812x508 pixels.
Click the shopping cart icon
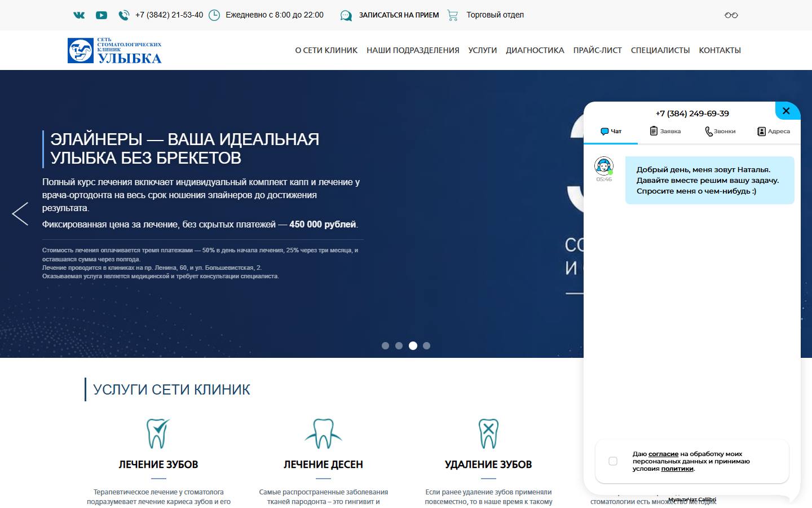tap(453, 15)
